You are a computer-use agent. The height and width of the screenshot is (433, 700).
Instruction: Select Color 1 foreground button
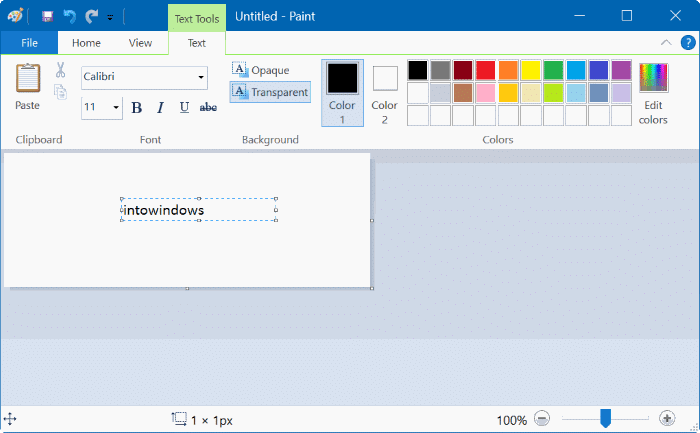tap(342, 93)
